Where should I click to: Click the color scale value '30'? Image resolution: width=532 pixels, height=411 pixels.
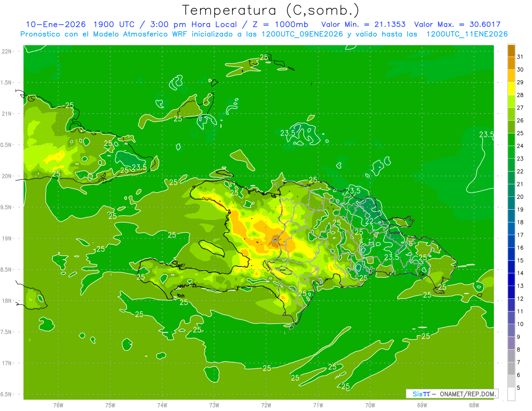520,70
